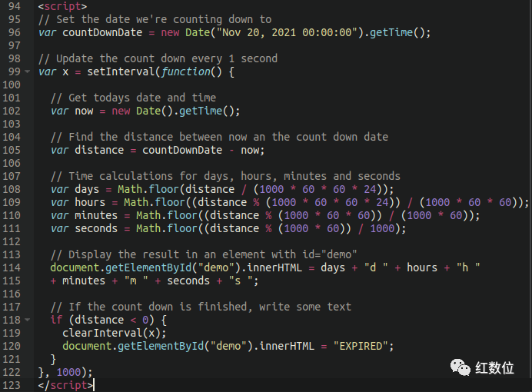This screenshot has width=532, height=392.
Task: Click the "s " string on line 115
Action: [241, 281]
